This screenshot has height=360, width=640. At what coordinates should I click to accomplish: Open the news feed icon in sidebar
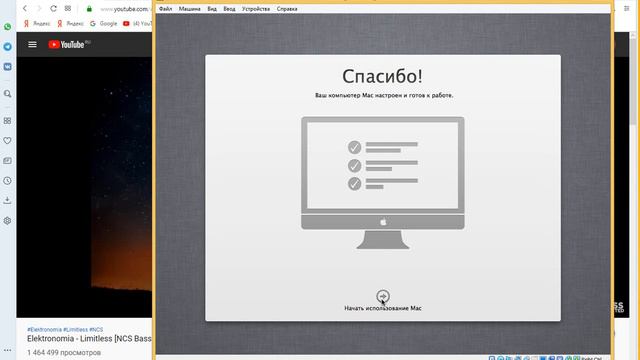[7, 161]
